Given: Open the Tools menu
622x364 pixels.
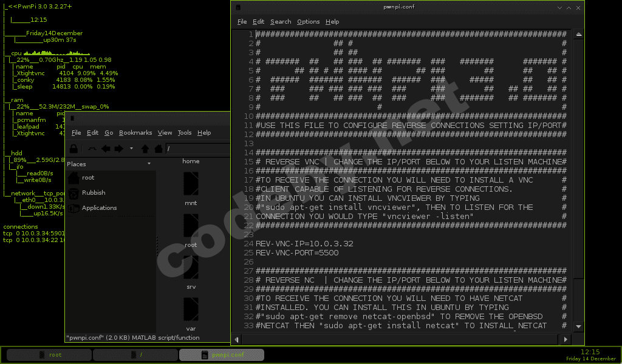Looking at the screenshot, I should (185, 133).
